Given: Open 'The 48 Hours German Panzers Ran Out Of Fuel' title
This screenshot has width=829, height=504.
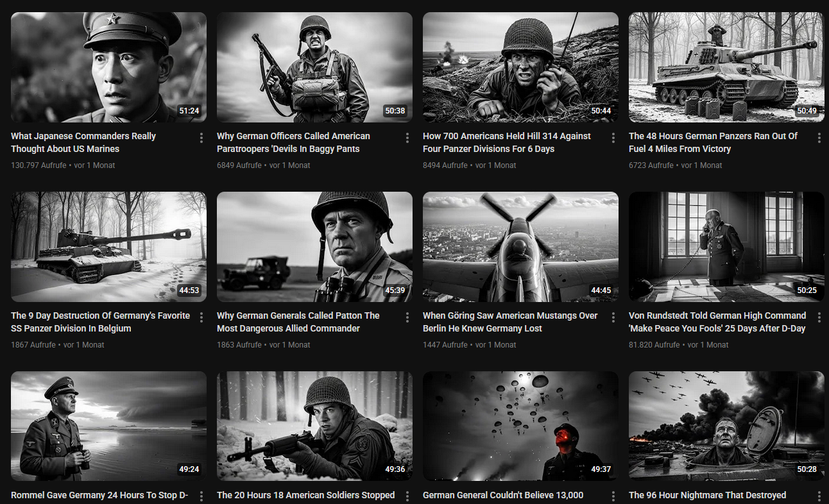Looking at the screenshot, I should pos(713,142).
